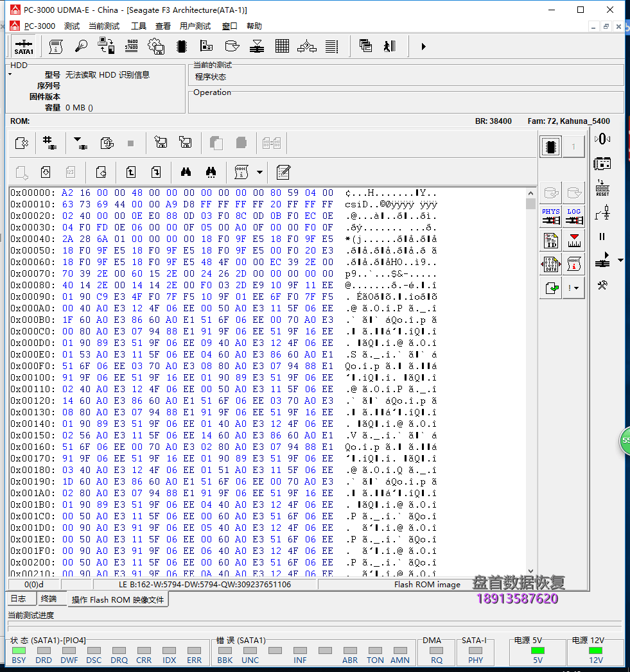Open the notepad edit icon in hex toolbar
Viewport: 630px width, 672px height.
click(x=283, y=172)
